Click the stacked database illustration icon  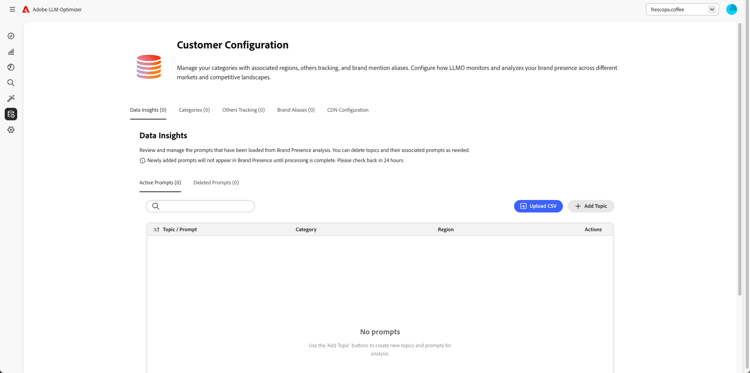click(149, 66)
